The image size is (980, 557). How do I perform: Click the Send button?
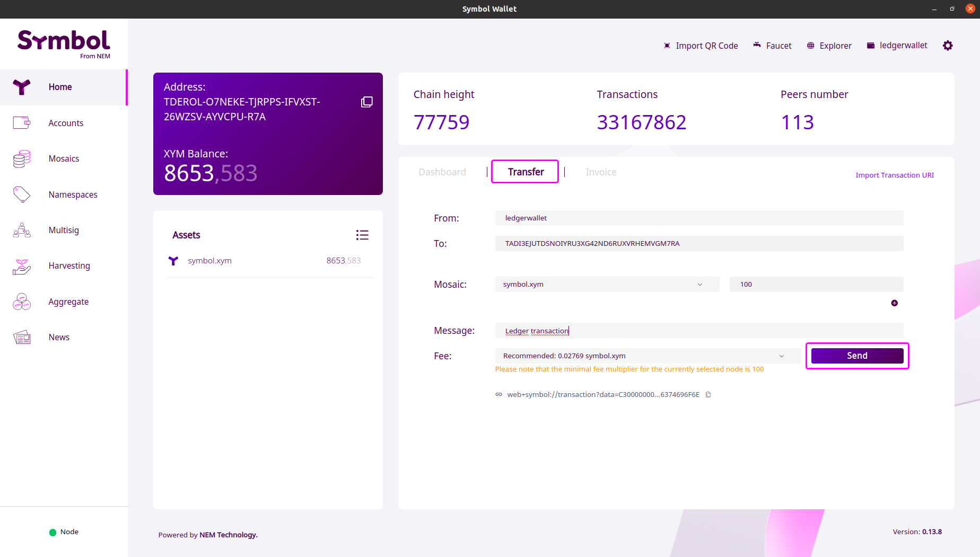pos(857,356)
